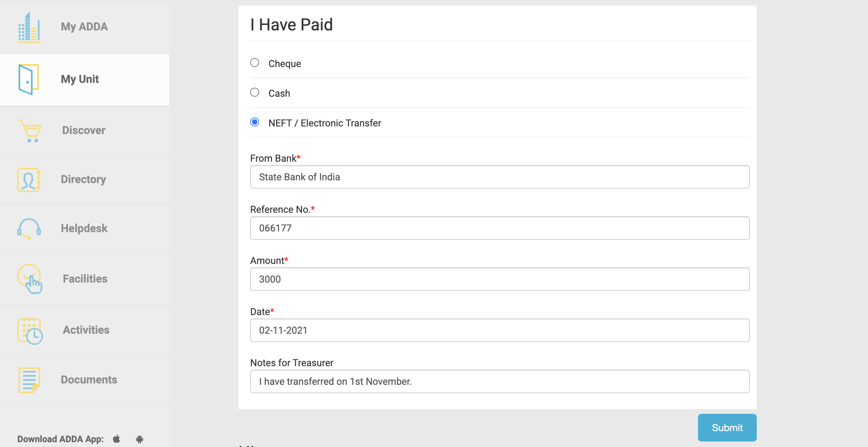Click the Apple icon next to Download ADDA App
Image resolution: width=868 pixels, height=447 pixels.
[x=116, y=439]
